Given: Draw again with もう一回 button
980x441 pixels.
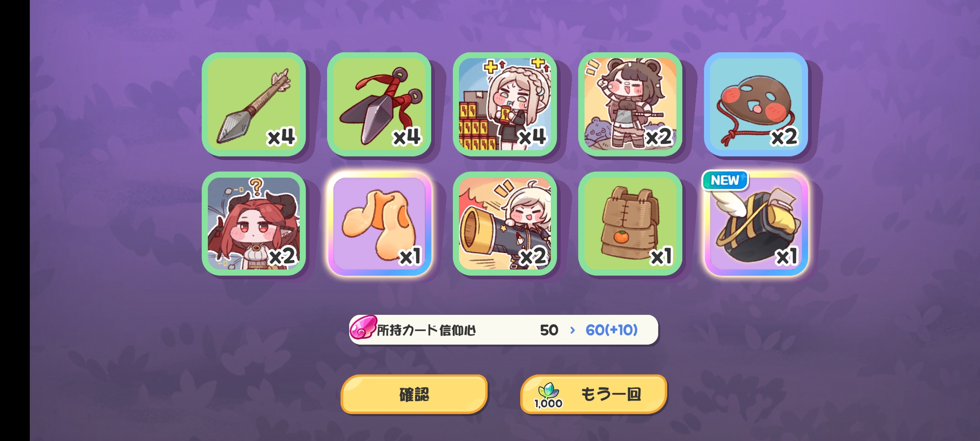Looking at the screenshot, I should [x=594, y=394].
